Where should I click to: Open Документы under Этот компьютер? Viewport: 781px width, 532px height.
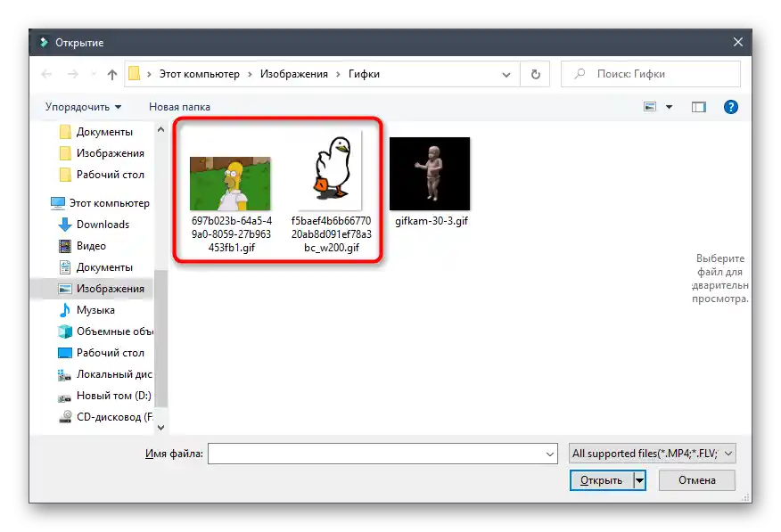coord(95,267)
